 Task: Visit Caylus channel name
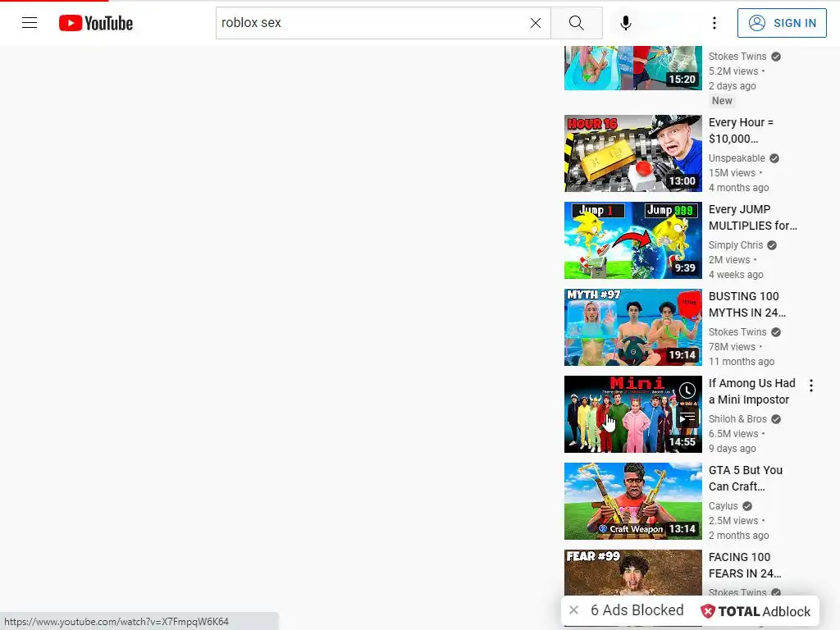[x=724, y=505]
